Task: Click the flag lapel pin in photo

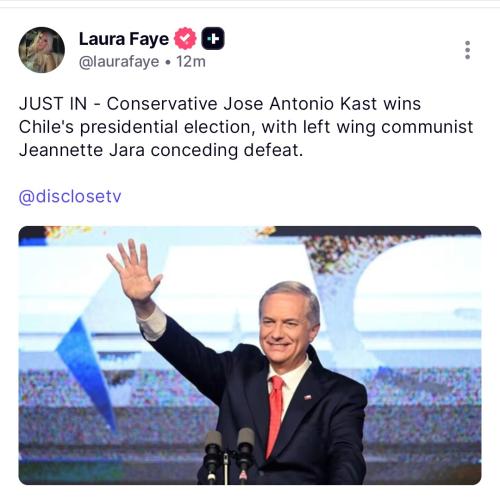Action: (x=308, y=397)
